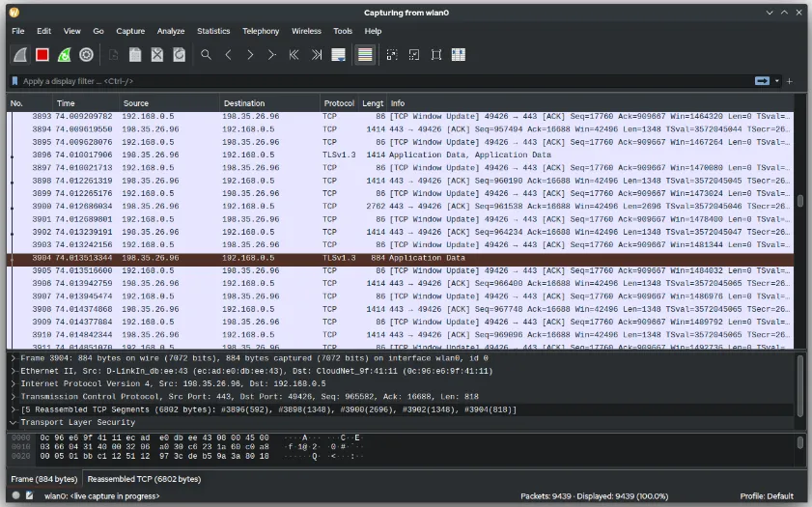Viewport: 812px width, 507px height.
Task: Expand the Frame 3904 details row
Action: tap(14, 358)
